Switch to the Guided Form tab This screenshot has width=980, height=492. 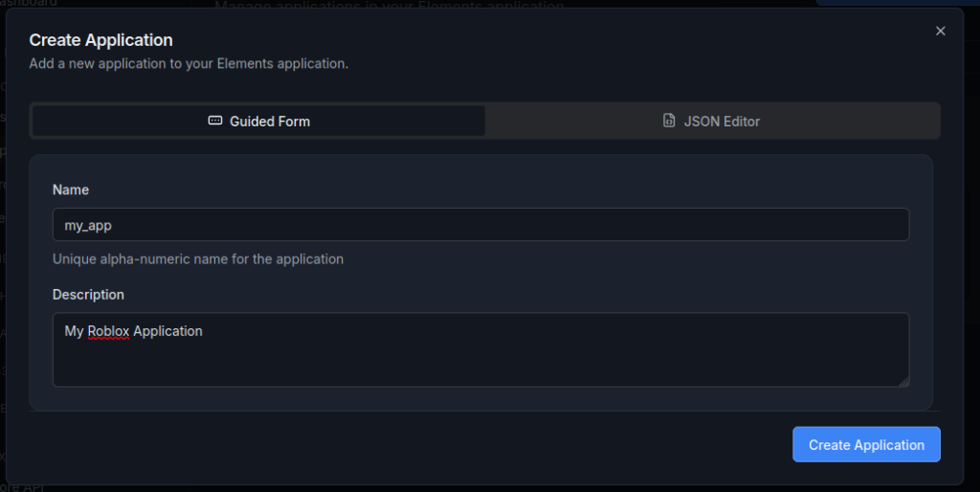click(x=258, y=122)
